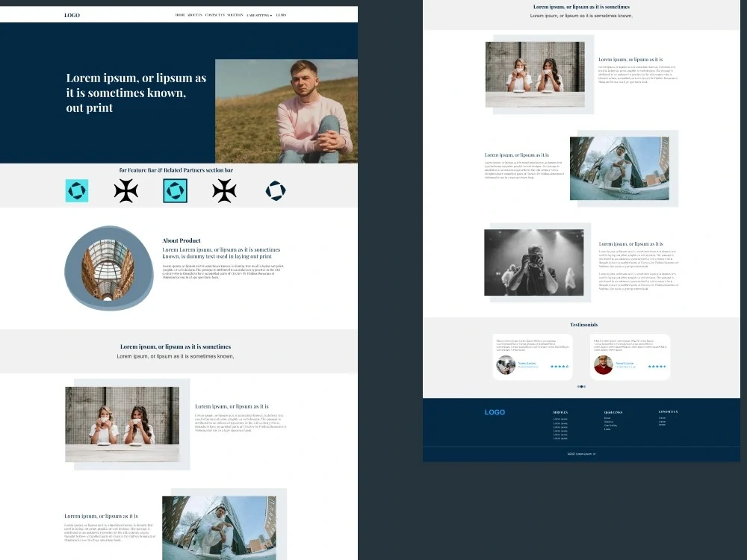Click the second testimonial's reviewer name
747x560 pixels.
(624, 364)
